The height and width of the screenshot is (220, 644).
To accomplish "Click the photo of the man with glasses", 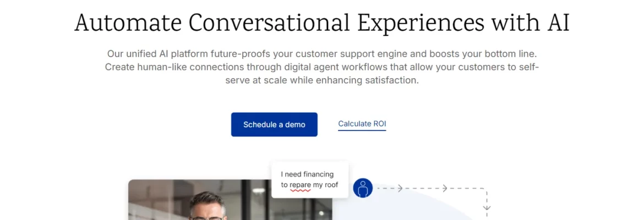I will point(230,200).
